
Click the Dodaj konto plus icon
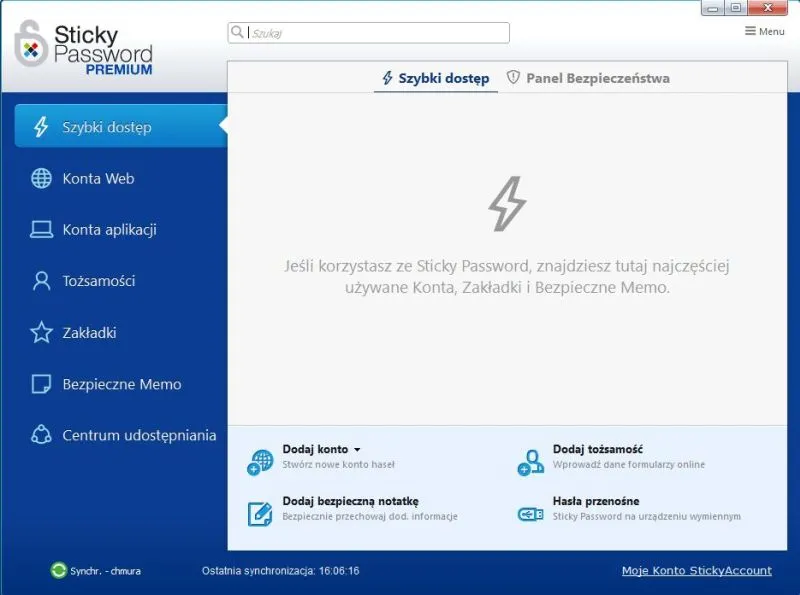pyautogui.click(x=260, y=461)
